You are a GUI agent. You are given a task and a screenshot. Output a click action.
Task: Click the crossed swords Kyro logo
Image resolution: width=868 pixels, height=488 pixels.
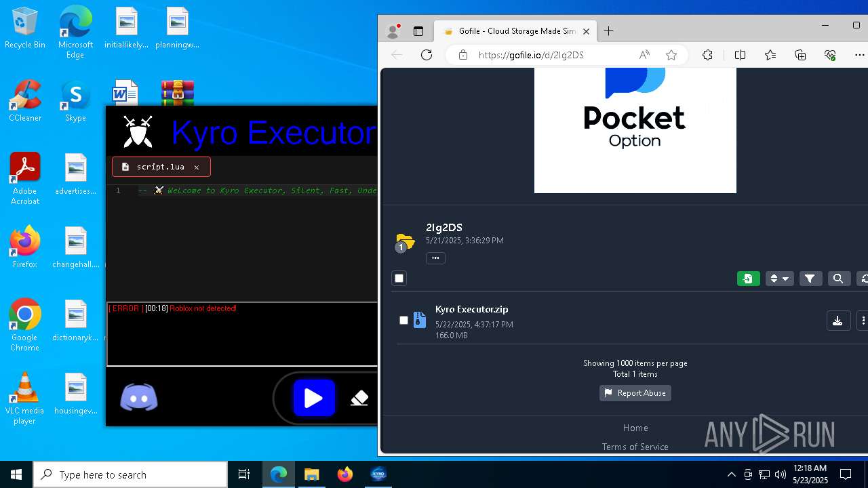click(x=138, y=131)
